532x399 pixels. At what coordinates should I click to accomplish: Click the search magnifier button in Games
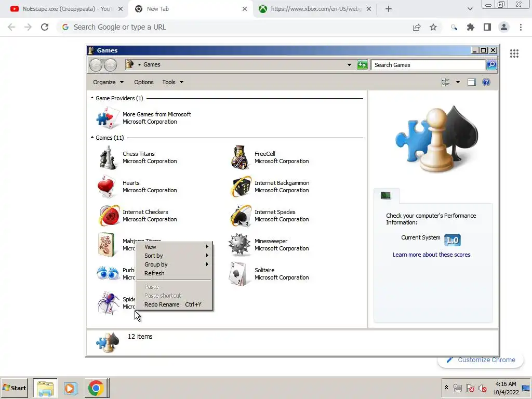pos(491,65)
